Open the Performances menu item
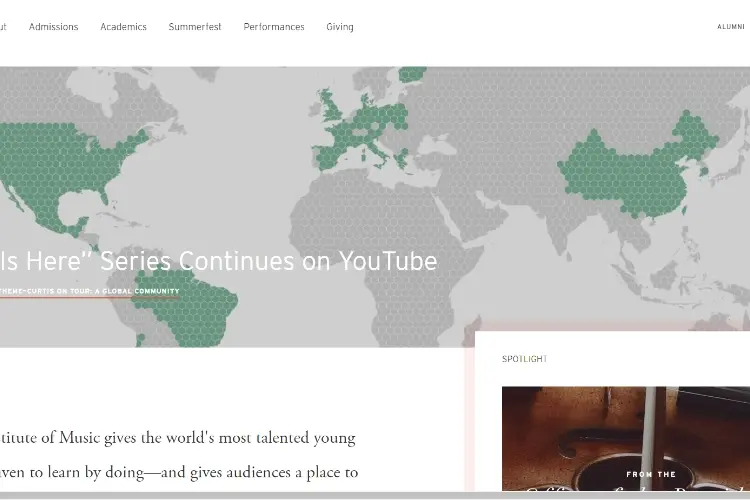Screen dimensions: 750x500 click(274, 27)
